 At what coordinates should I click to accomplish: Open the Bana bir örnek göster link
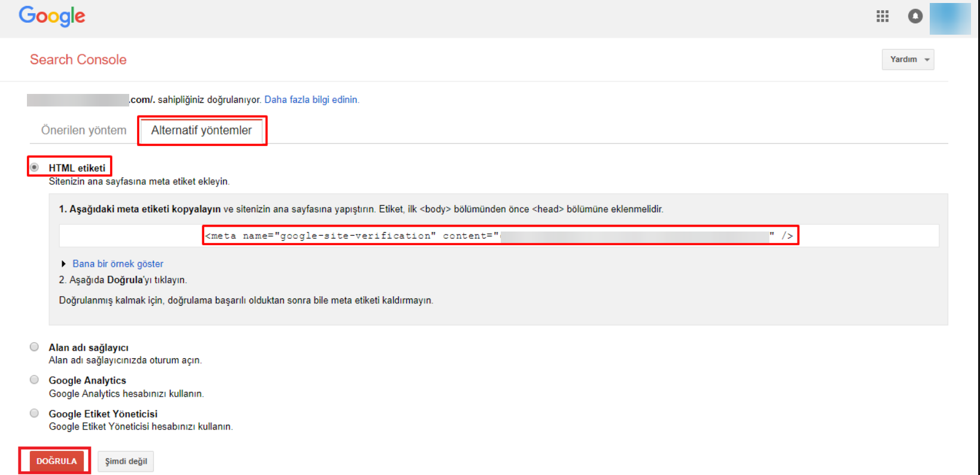(x=118, y=264)
